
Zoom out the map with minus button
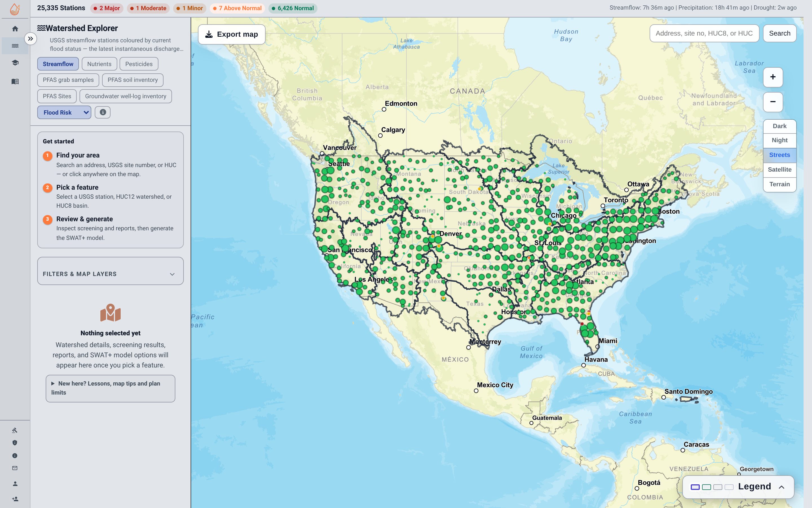[773, 102]
